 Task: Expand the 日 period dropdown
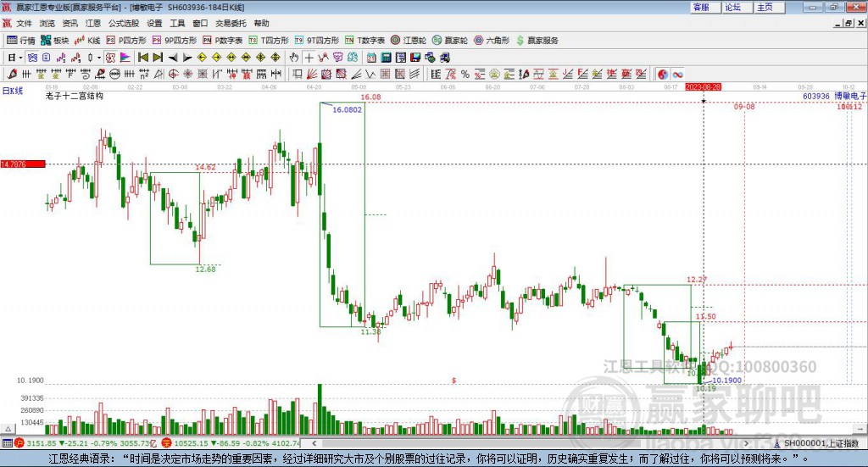(x=20, y=58)
